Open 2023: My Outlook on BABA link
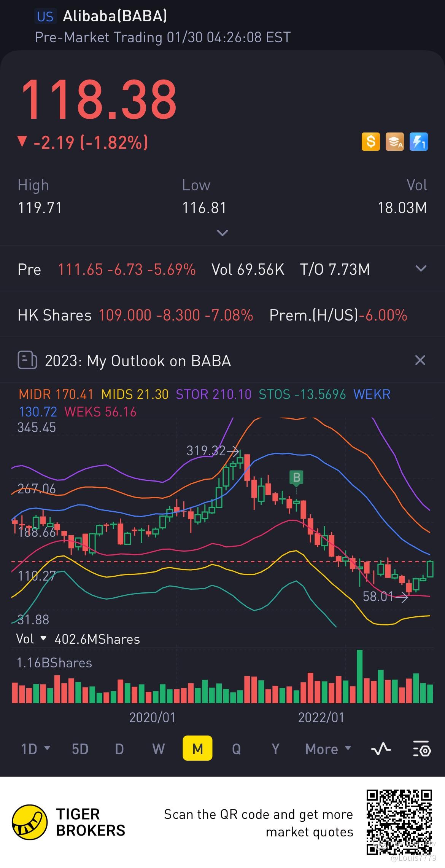Viewport: 445px width, 868px height. click(138, 361)
